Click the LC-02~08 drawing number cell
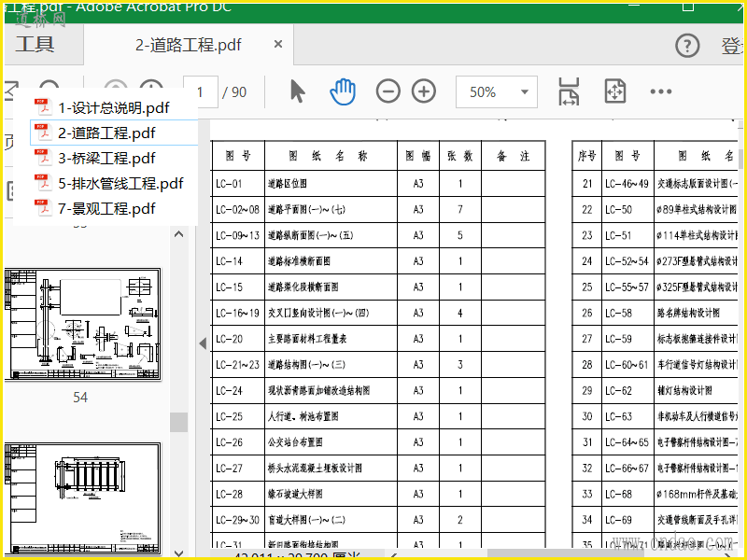This screenshot has width=747, height=560. coord(238,209)
